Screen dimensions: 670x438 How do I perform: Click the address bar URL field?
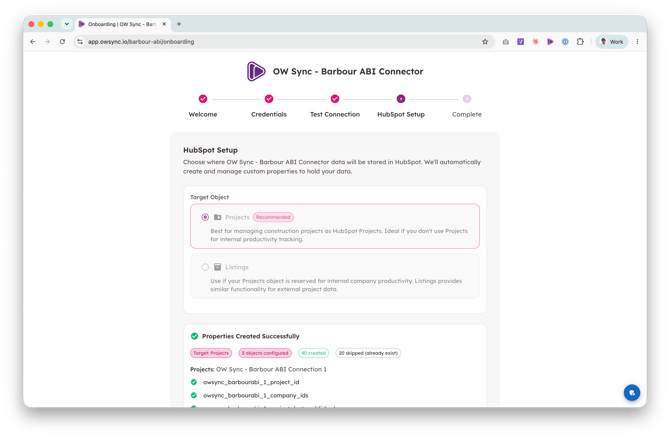coord(282,42)
